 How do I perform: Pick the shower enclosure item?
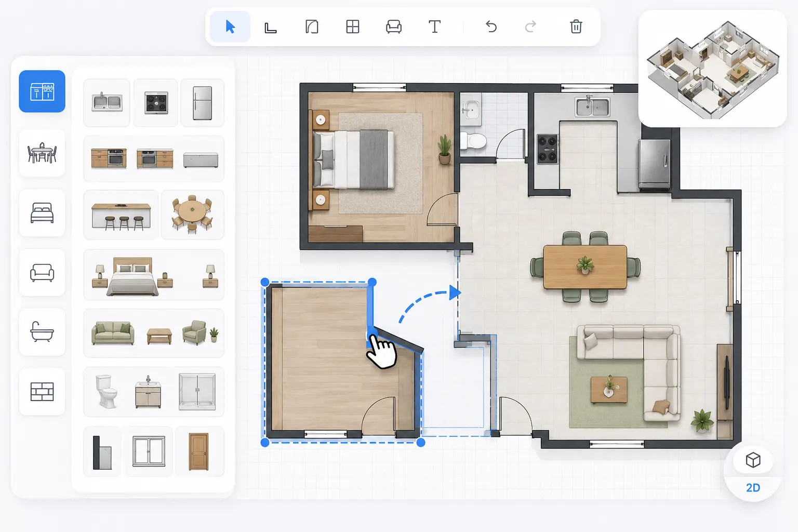[197, 392]
